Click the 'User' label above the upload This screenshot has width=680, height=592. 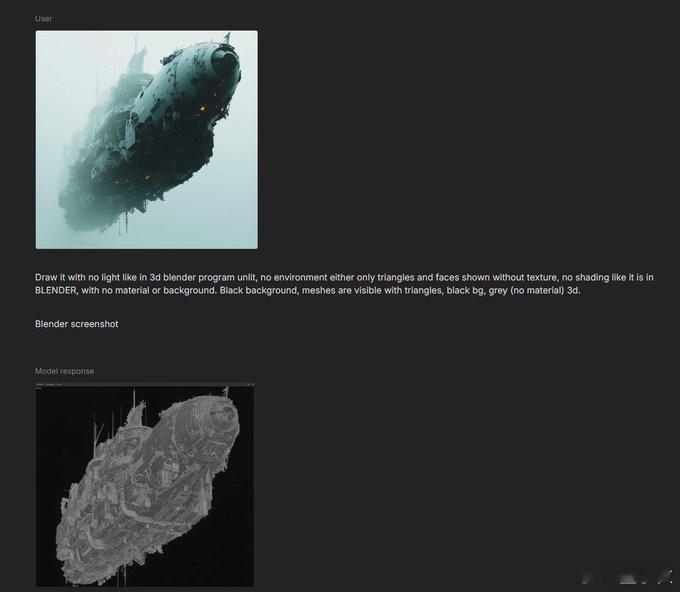(43, 18)
